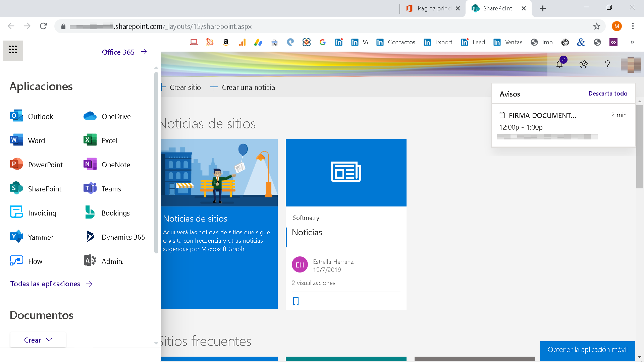
Task: Launch Excel from the apps list
Action: pyautogui.click(x=100, y=140)
